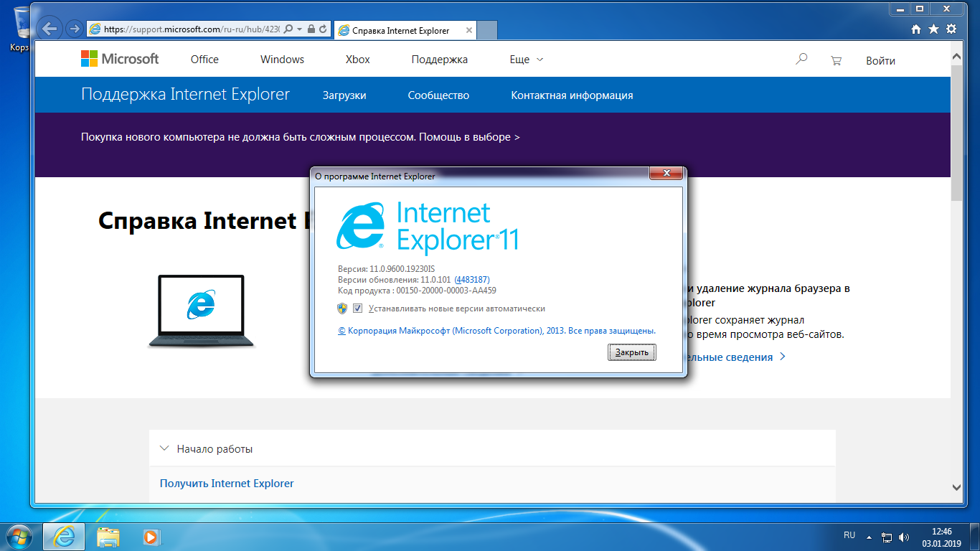
Task: Open the address bar autocomplete dropdown arrow
Action: (x=299, y=29)
